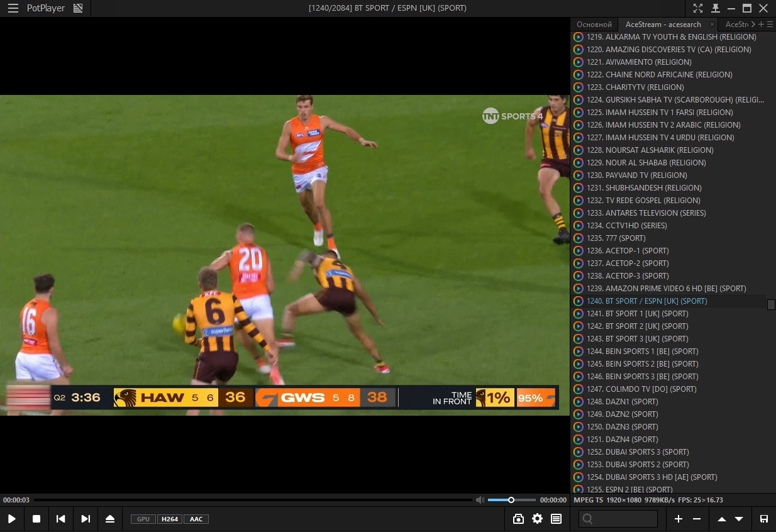Move the selected playlist item up
This screenshot has height=532, width=776.
pos(722,519)
